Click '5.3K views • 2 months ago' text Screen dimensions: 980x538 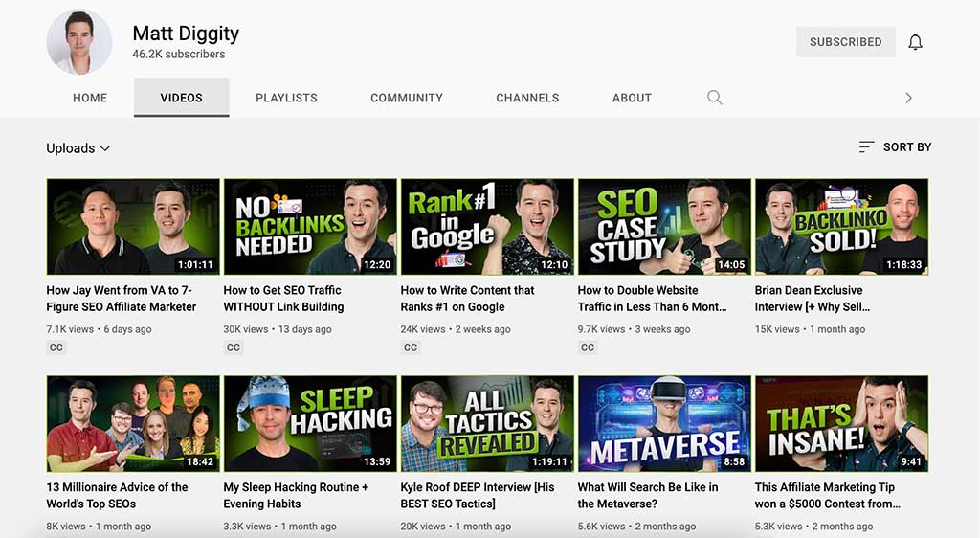813,527
